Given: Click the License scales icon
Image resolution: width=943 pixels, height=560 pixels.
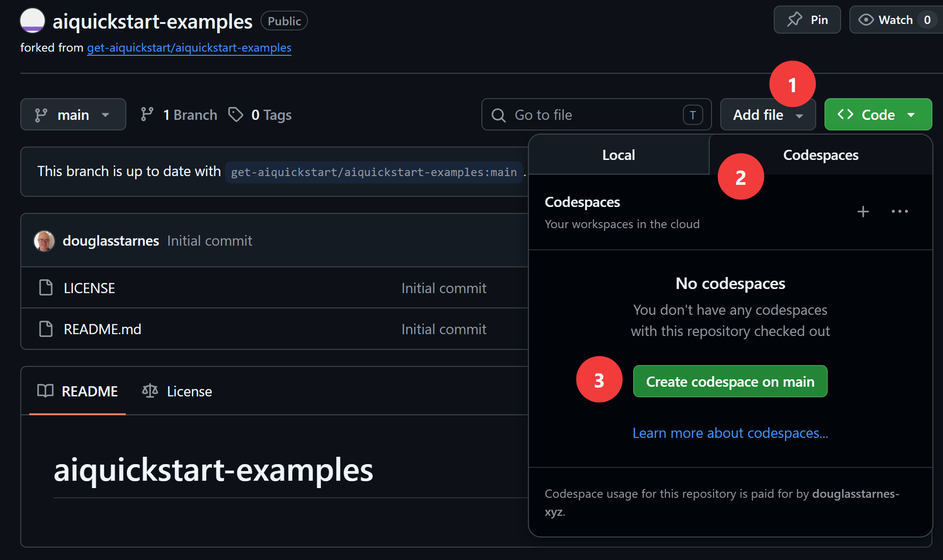Looking at the screenshot, I should (150, 391).
